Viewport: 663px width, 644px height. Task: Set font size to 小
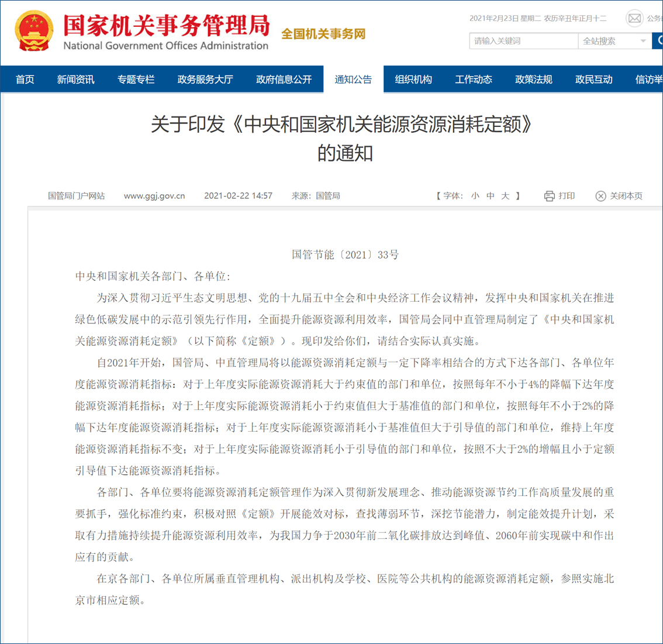click(x=475, y=196)
